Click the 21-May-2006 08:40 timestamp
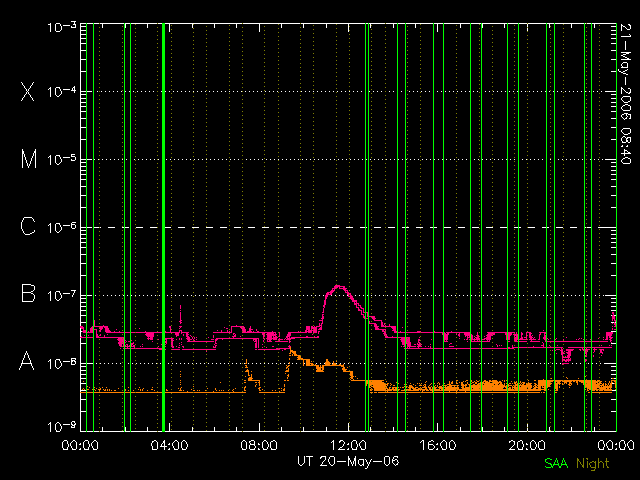This screenshot has height=480, width=640. pyautogui.click(x=625, y=94)
